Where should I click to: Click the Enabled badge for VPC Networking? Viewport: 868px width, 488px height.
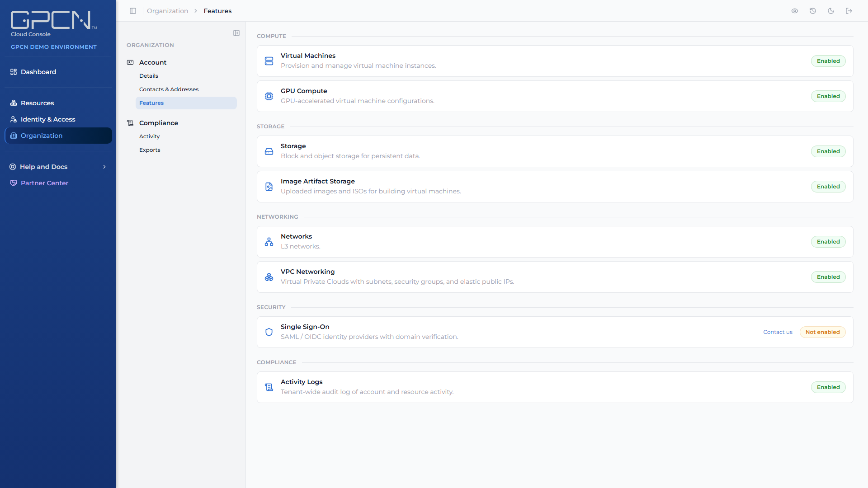click(828, 277)
